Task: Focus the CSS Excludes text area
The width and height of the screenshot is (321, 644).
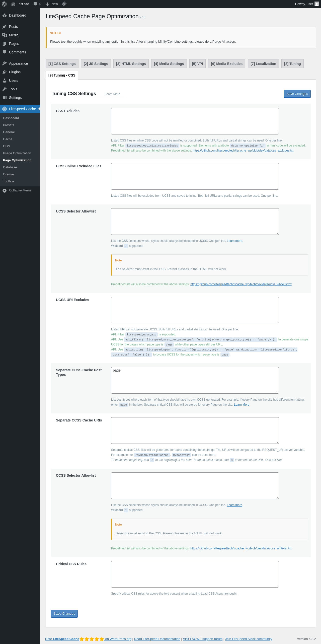Action: (x=195, y=121)
